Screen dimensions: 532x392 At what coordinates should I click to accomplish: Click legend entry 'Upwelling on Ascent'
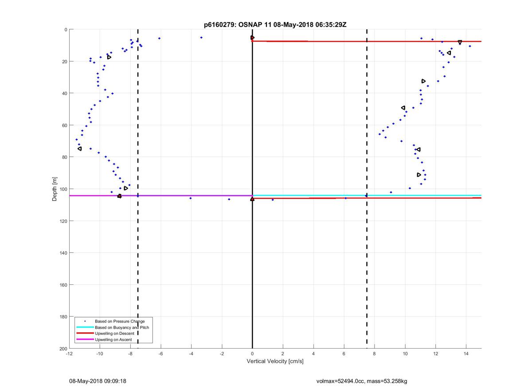pyautogui.click(x=113, y=340)
